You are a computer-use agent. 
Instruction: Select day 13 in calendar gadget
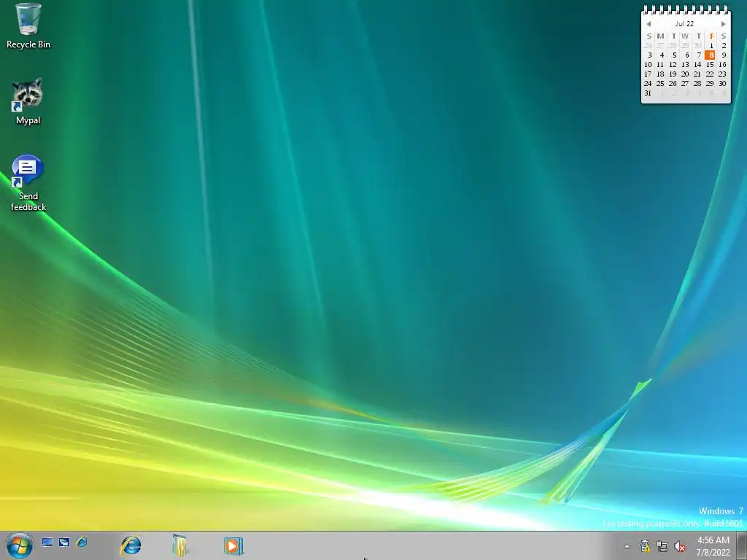pyautogui.click(x=685, y=65)
